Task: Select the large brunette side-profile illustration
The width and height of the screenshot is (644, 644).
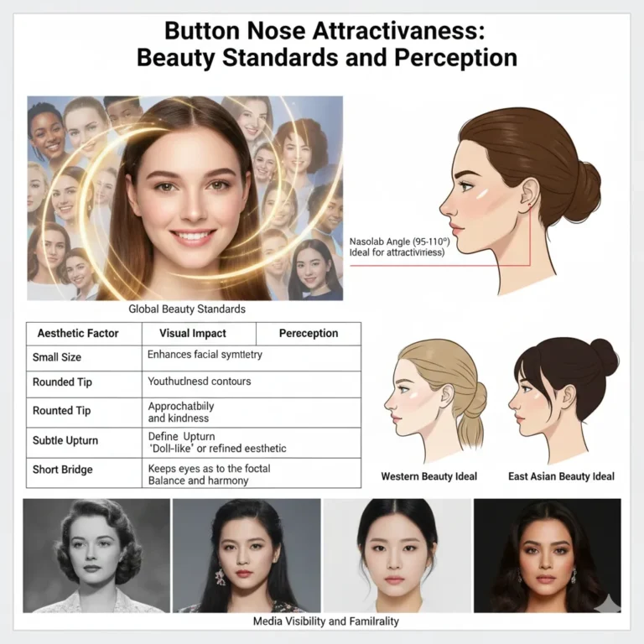Action: 520,201
